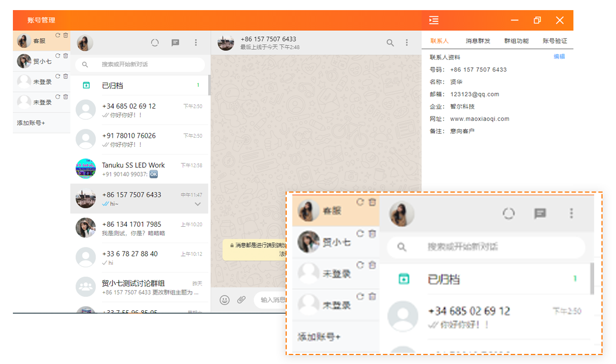Click the 编辑 link in the contact info panel
The image size is (616, 364).
(559, 57)
